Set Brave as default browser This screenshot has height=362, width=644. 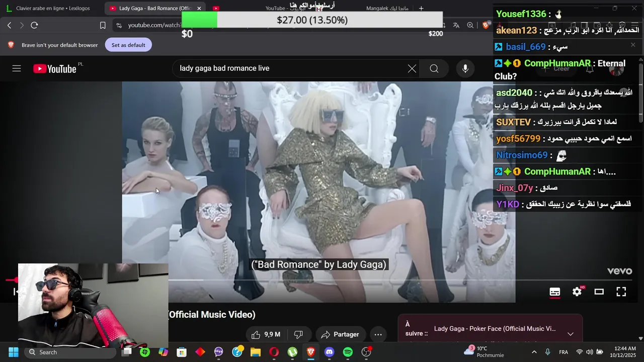(x=128, y=45)
